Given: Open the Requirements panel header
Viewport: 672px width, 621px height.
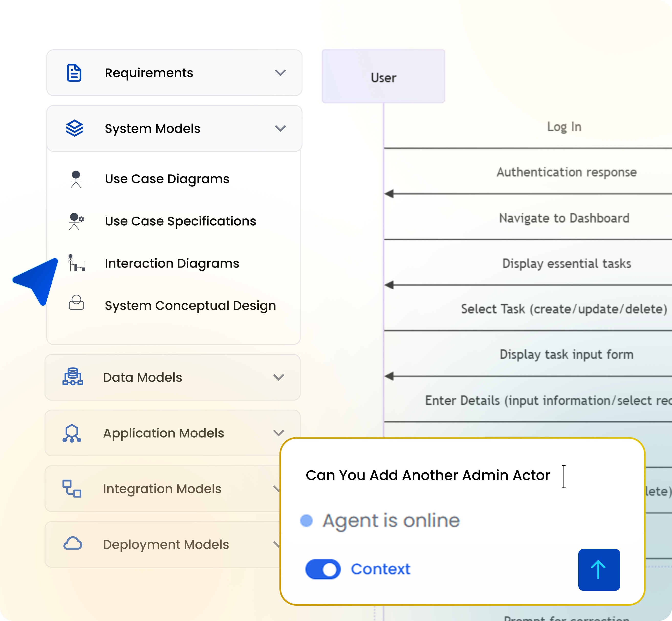Looking at the screenshot, I should (174, 73).
